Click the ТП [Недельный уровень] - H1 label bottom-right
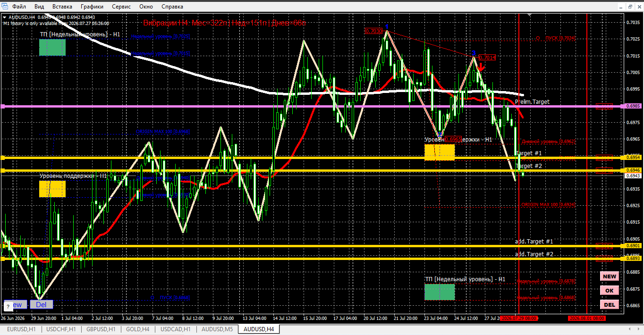The height and width of the screenshot is (335, 644). (x=465, y=279)
